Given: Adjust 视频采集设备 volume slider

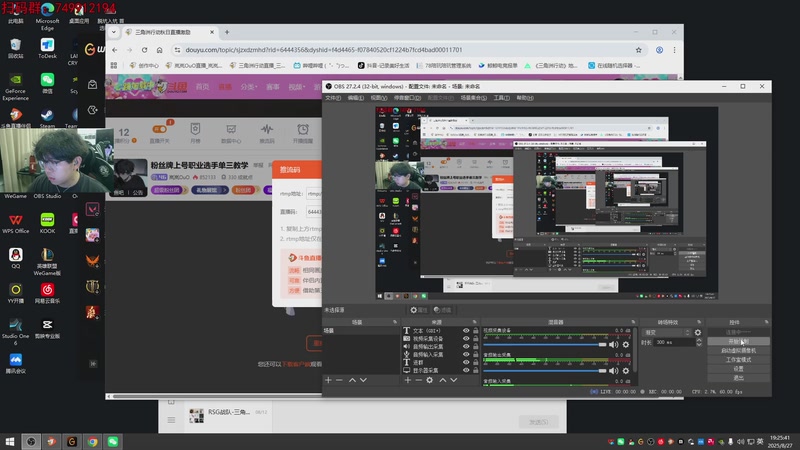Looking at the screenshot, I should click(544, 344).
